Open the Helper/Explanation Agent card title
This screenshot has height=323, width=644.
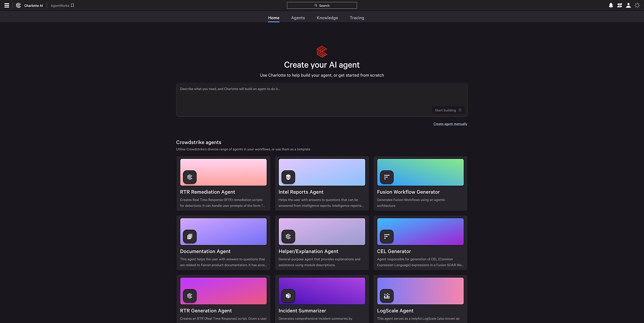click(308, 252)
